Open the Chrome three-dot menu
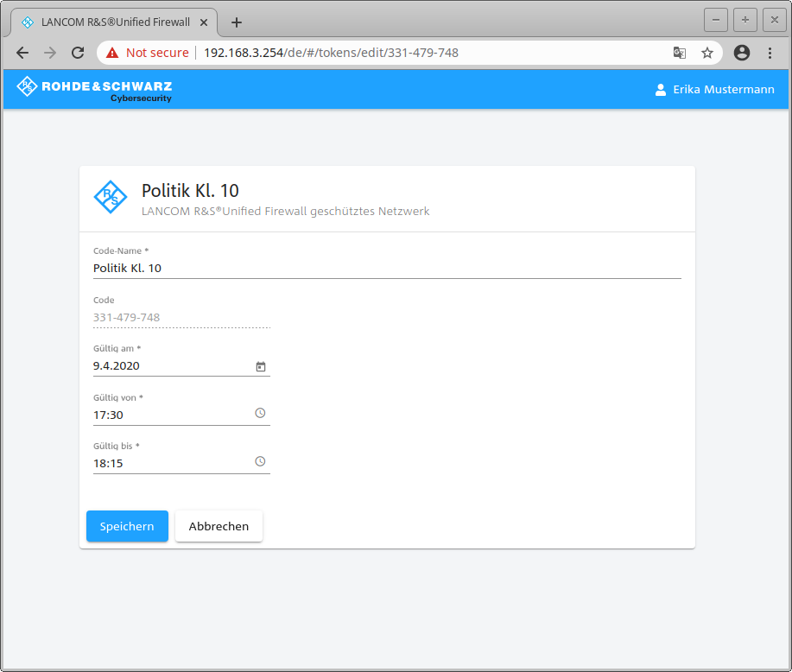792x672 pixels. tap(770, 53)
